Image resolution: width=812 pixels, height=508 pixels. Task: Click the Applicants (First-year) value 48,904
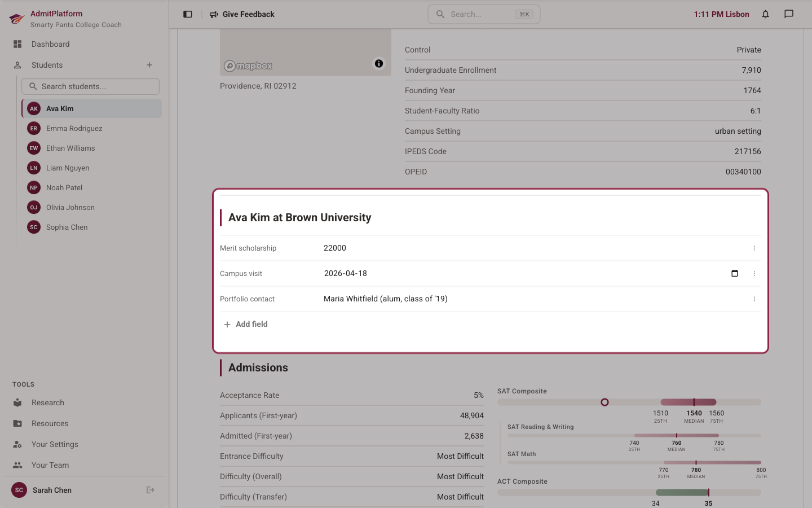click(x=472, y=415)
